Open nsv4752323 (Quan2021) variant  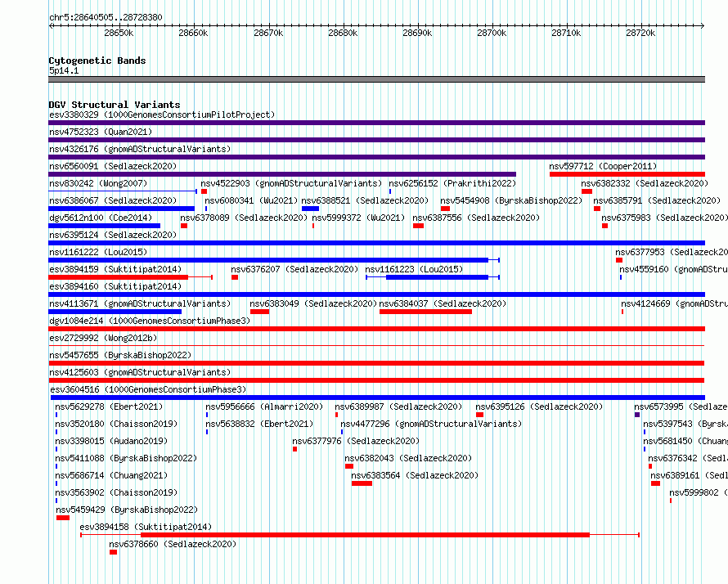[x=101, y=132]
